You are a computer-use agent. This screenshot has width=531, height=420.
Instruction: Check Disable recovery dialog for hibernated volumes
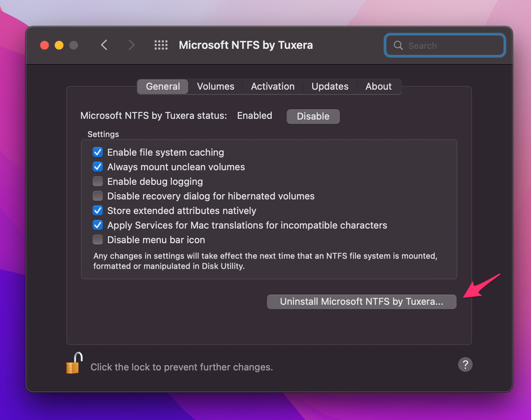click(x=98, y=196)
